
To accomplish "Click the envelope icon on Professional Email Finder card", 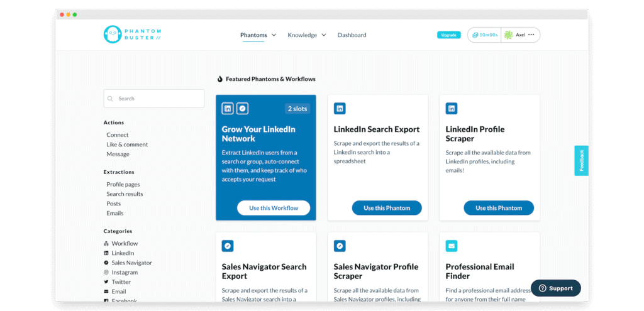I will pyautogui.click(x=452, y=246).
